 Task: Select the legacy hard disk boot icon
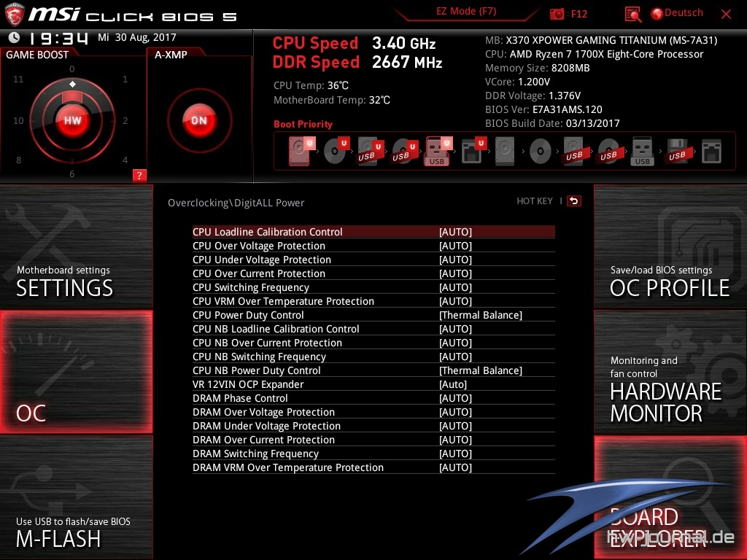pyautogui.click(x=505, y=152)
